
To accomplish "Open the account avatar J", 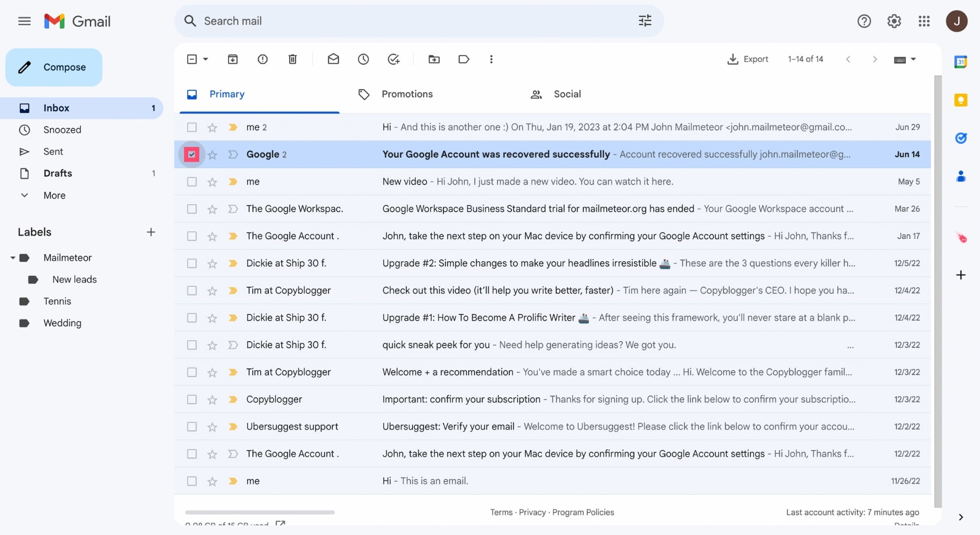I will (957, 21).
